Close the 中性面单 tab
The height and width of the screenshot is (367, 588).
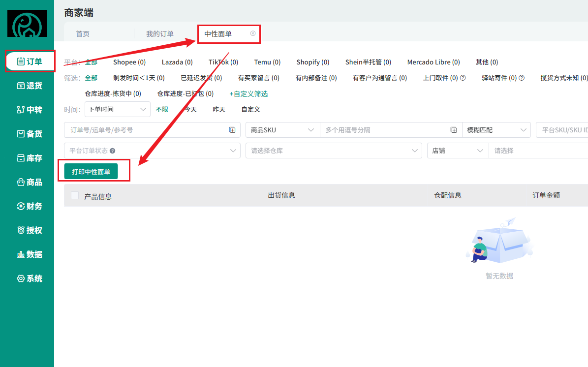(253, 33)
